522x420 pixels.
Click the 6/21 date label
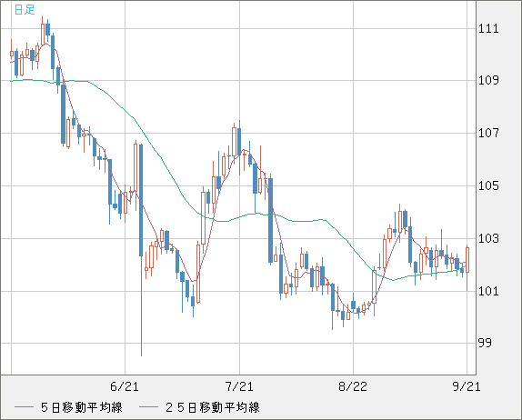125,386
